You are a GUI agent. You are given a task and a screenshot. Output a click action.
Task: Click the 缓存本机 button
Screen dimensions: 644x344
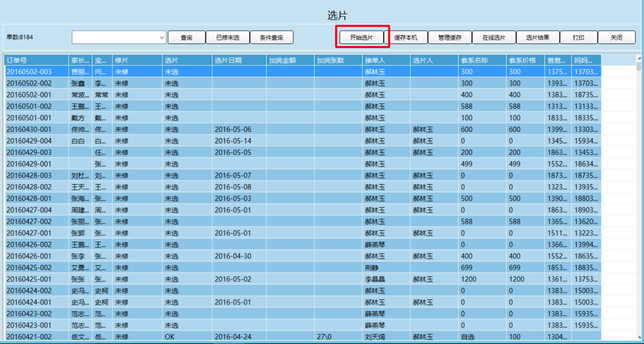(406, 38)
